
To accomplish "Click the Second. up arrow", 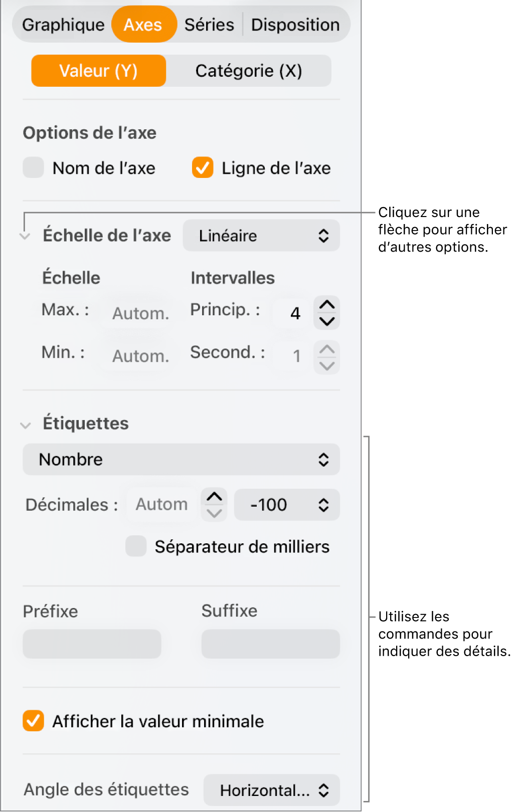I will (x=326, y=349).
